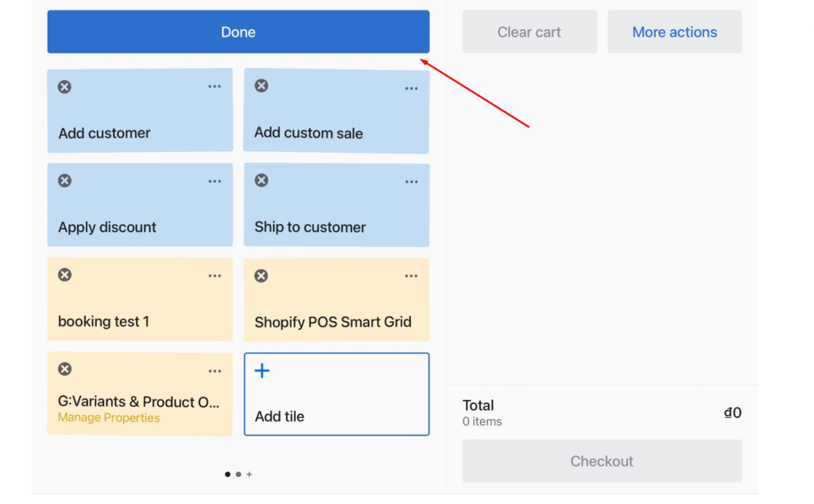Open options menu on Shopify POS Smart Grid tile

point(411,275)
